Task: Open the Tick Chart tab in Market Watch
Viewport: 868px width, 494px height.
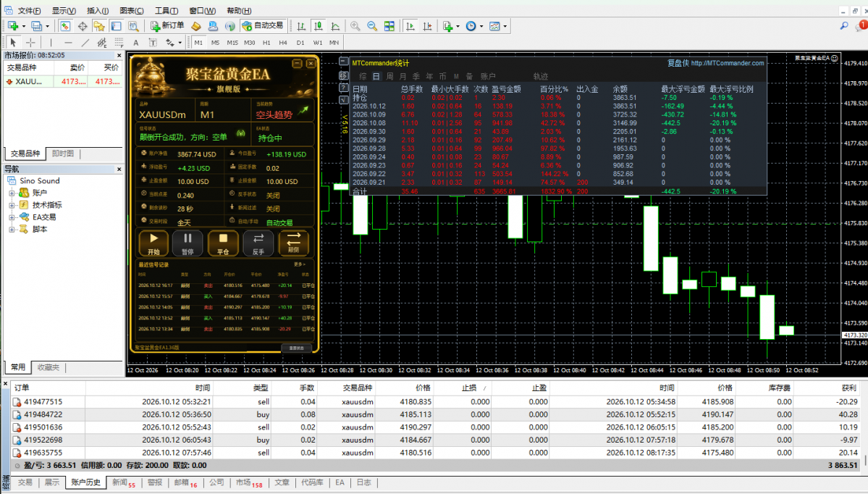Action: click(x=62, y=154)
